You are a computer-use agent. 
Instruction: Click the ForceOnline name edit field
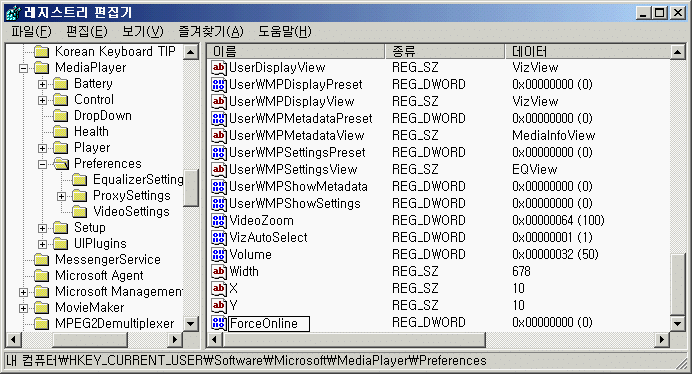269,324
